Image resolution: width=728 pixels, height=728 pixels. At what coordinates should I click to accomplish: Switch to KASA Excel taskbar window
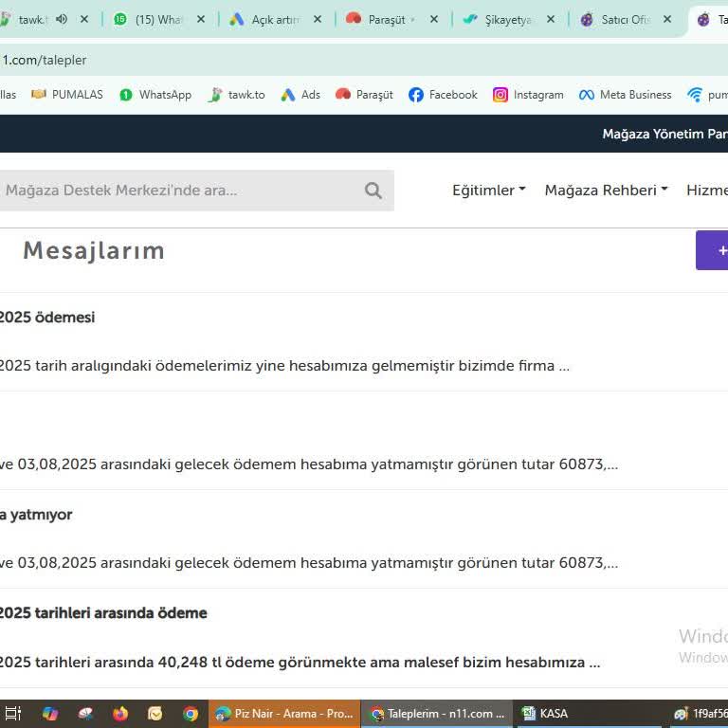[590, 714]
